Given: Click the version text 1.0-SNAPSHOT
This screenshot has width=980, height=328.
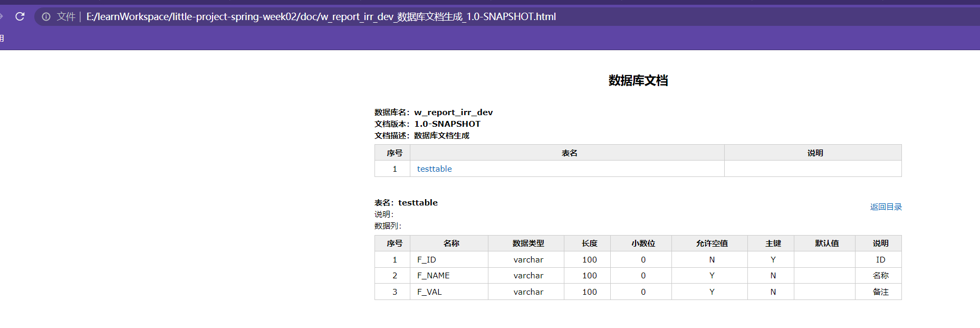Looking at the screenshot, I should pos(447,124).
